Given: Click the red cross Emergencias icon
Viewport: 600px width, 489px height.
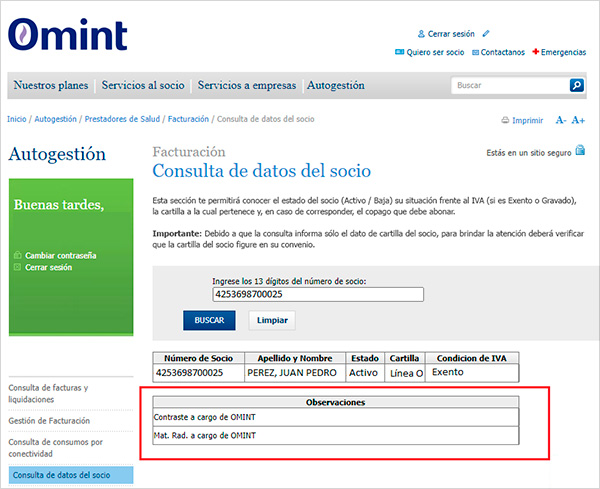Looking at the screenshot, I should [x=536, y=52].
